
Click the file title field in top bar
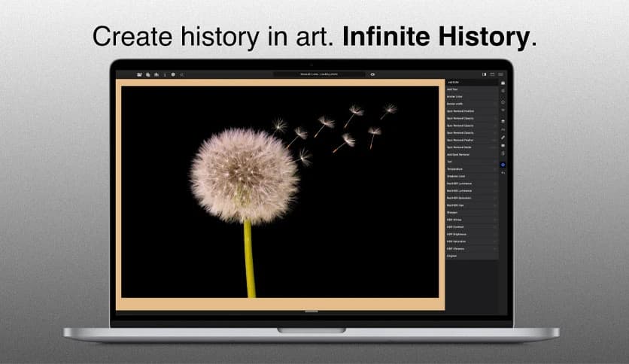pyautogui.click(x=318, y=74)
